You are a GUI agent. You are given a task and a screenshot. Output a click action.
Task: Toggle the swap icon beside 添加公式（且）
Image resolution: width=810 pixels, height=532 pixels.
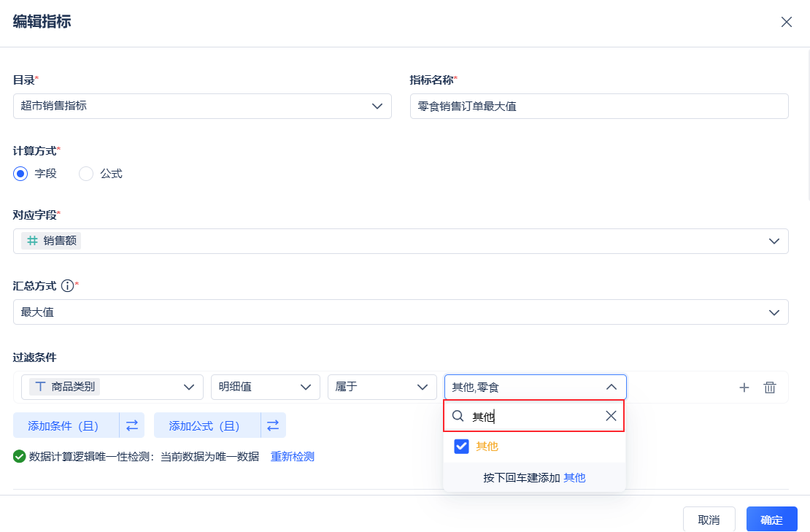click(273, 425)
